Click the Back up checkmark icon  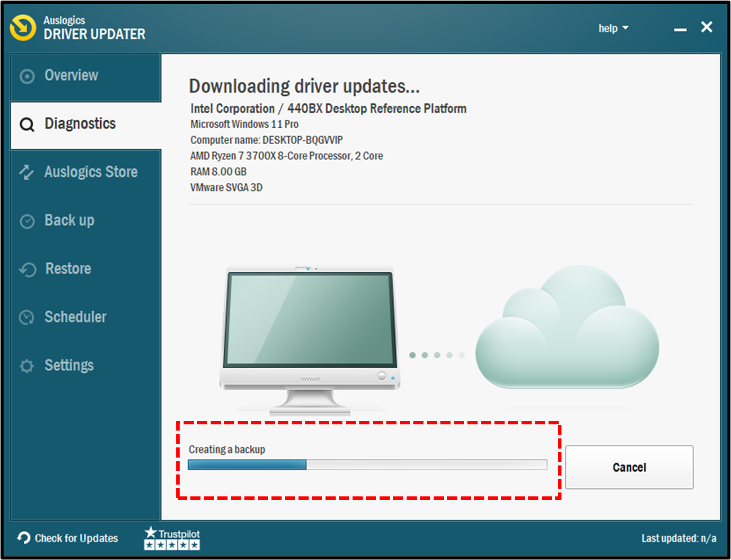(27, 221)
